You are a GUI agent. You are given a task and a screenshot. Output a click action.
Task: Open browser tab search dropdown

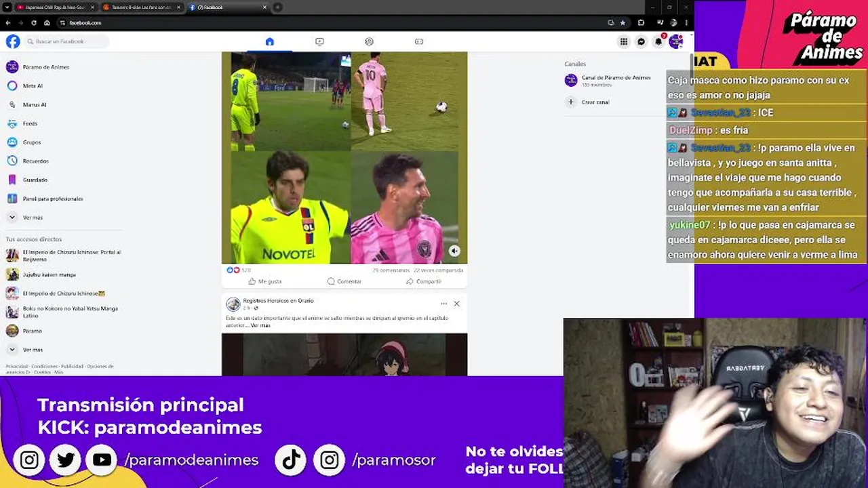(6, 7)
